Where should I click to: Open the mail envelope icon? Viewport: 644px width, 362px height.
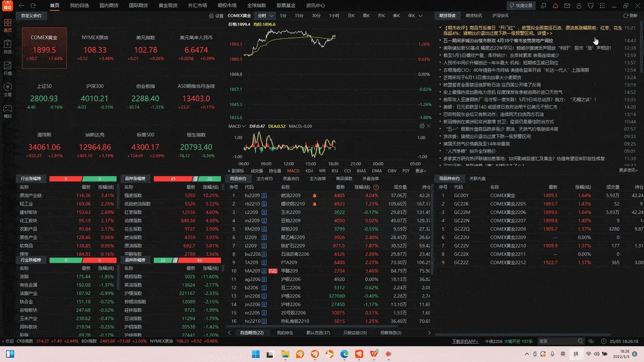click(567, 6)
